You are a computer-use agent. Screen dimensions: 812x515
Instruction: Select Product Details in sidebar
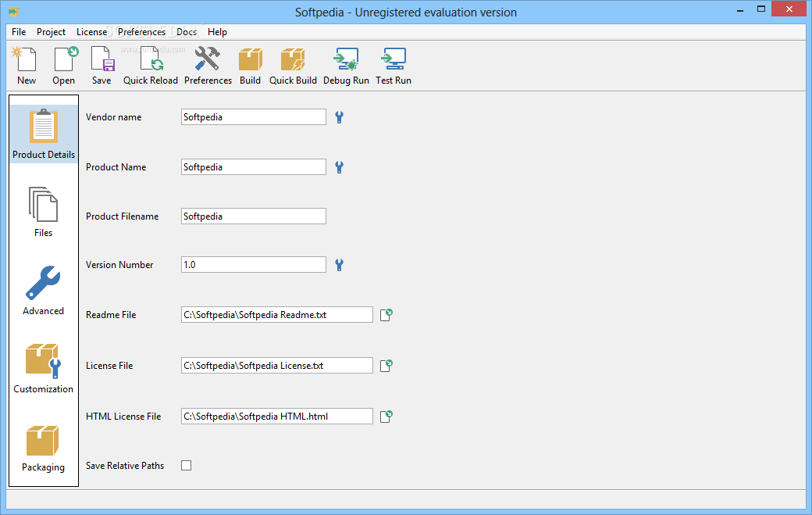coord(44,134)
